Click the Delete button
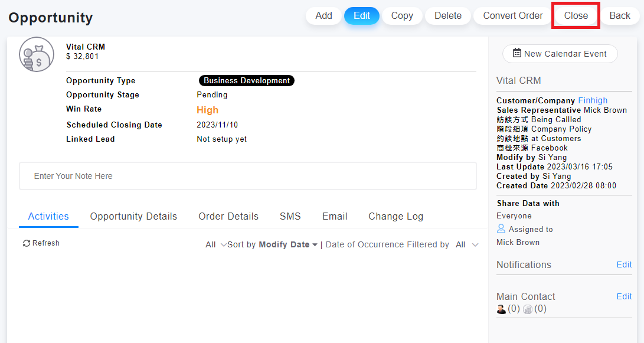The image size is (644, 343). coord(448,16)
